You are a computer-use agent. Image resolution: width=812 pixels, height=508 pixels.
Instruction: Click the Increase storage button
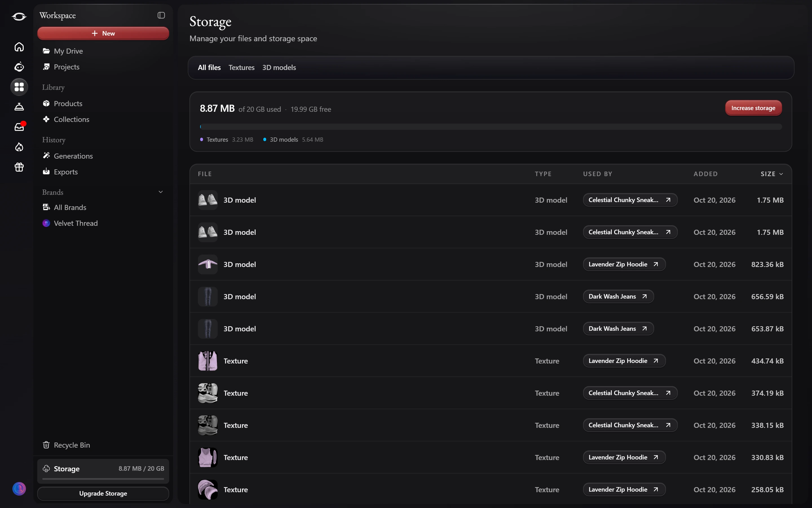tap(753, 108)
